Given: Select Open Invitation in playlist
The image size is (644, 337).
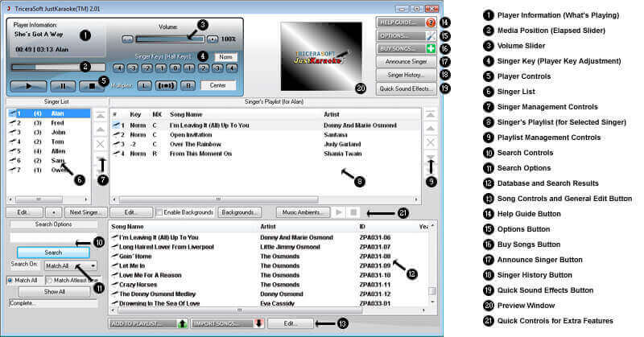Looking at the screenshot, I should (266, 134).
